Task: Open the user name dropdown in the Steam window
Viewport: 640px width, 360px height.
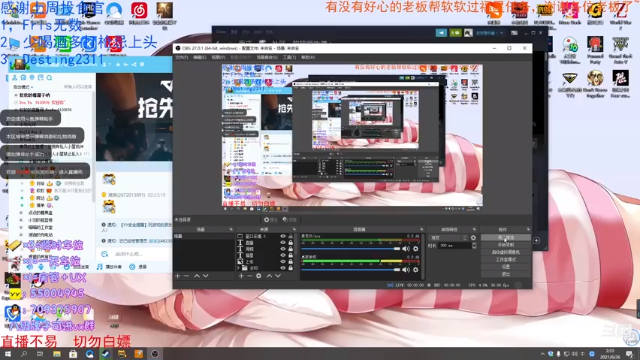Action: pyautogui.click(x=490, y=33)
